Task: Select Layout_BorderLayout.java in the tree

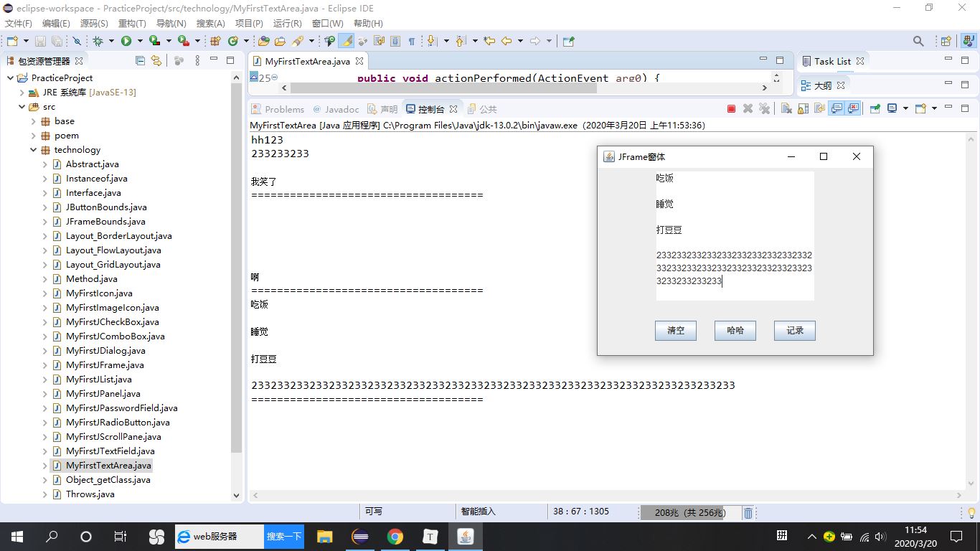Action: pyautogui.click(x=119, y=235)
